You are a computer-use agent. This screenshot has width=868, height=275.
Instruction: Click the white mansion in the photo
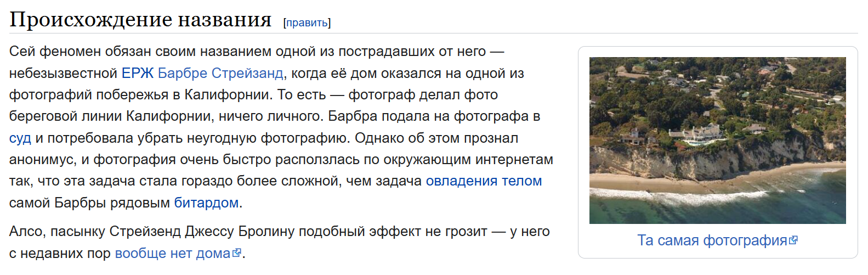pyautogui.click(x=695, y=135)
